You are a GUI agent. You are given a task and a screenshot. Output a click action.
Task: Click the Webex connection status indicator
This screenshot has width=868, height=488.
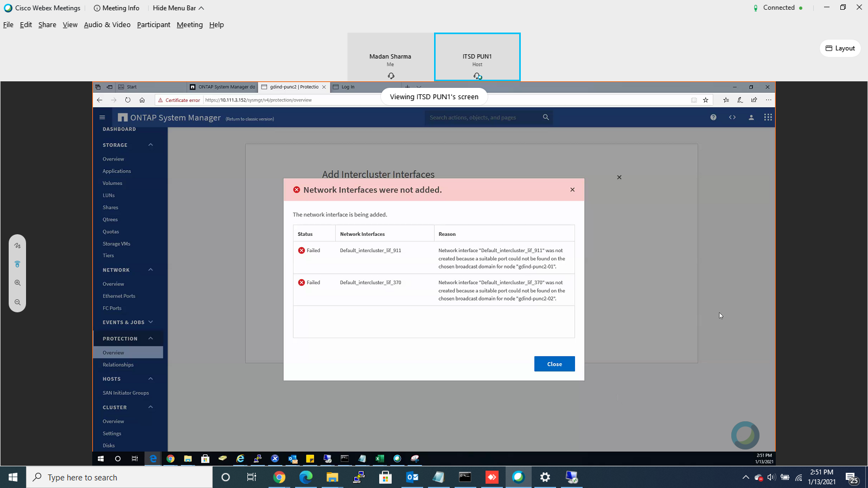778,8
